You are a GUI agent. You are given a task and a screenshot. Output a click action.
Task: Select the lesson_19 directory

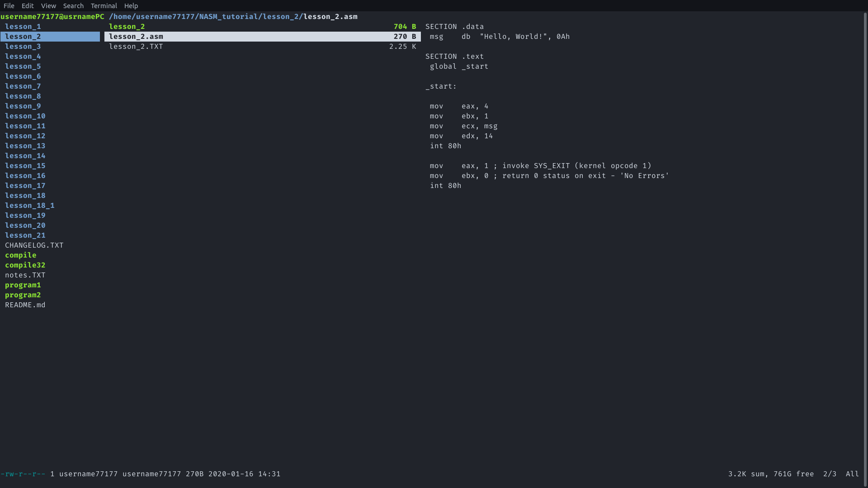click(x=25, y=216)
